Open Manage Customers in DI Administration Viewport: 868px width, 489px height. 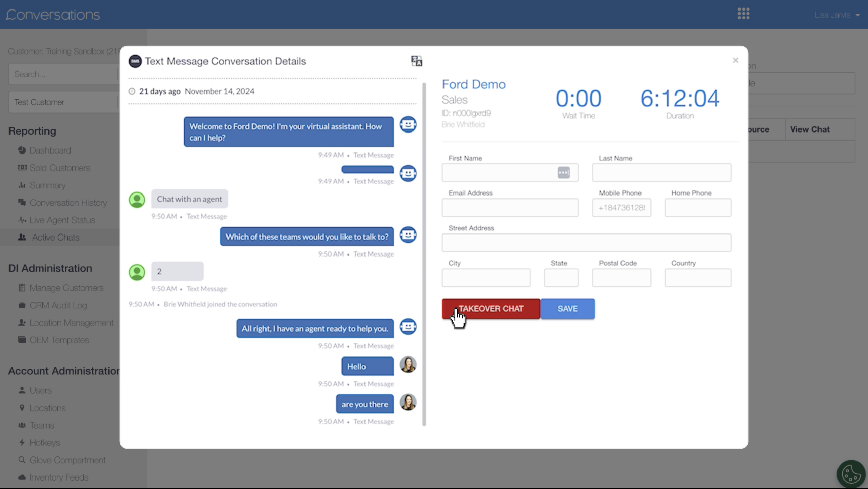click(66, 288)
